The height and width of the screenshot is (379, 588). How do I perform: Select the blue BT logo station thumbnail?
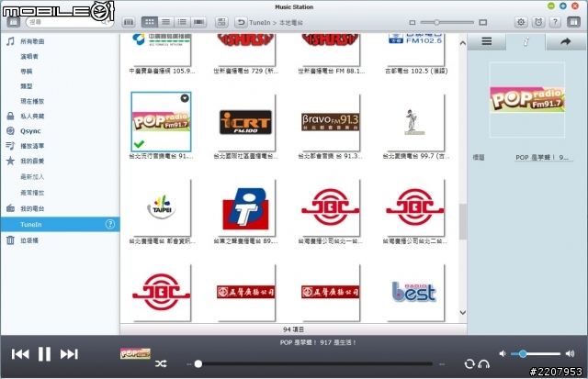(x=245, y=207)
